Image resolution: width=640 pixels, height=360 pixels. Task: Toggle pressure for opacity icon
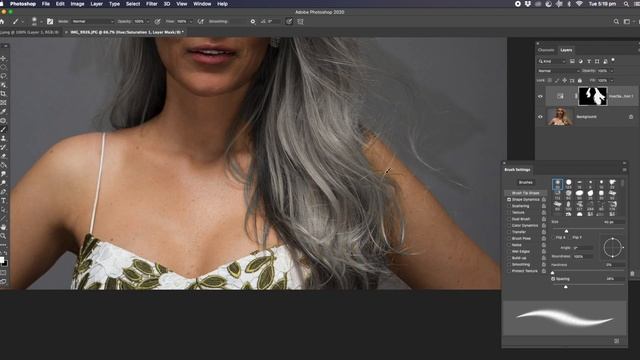click(x=158, y=21)
